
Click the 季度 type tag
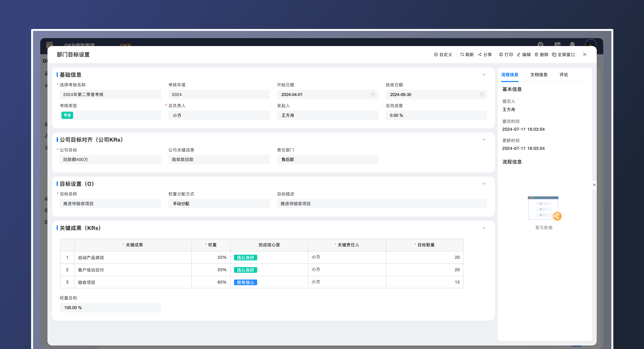pos(67,115)
